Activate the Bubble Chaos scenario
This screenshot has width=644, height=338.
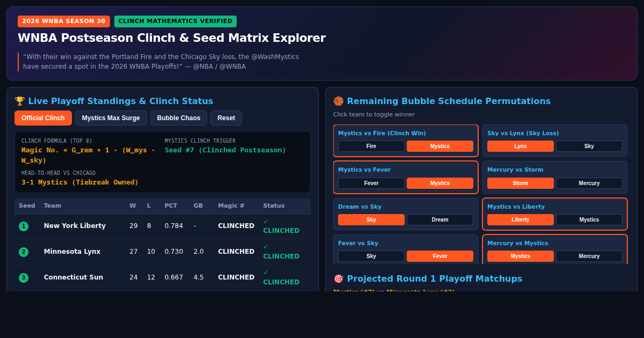[179, 118]
